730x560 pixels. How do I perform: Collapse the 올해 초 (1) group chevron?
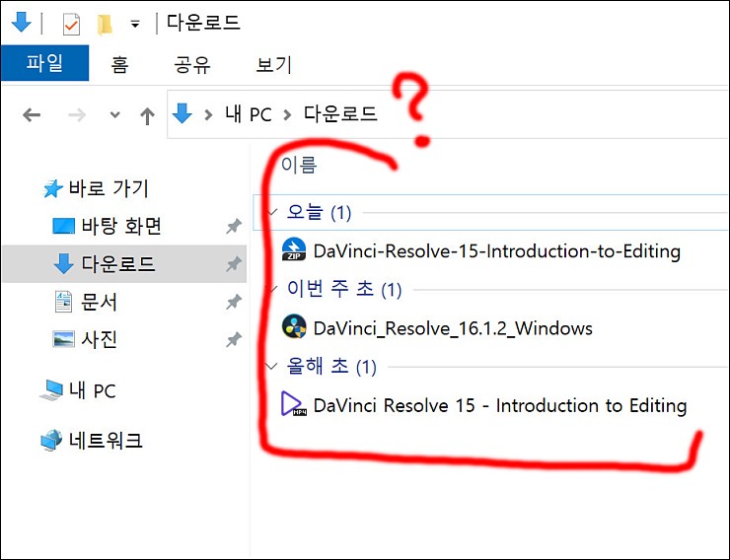coord(271,367)
